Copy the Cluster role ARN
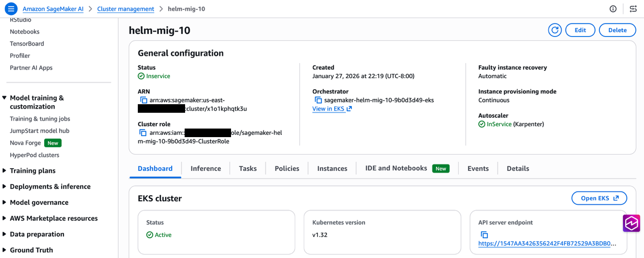 [143, 133]
